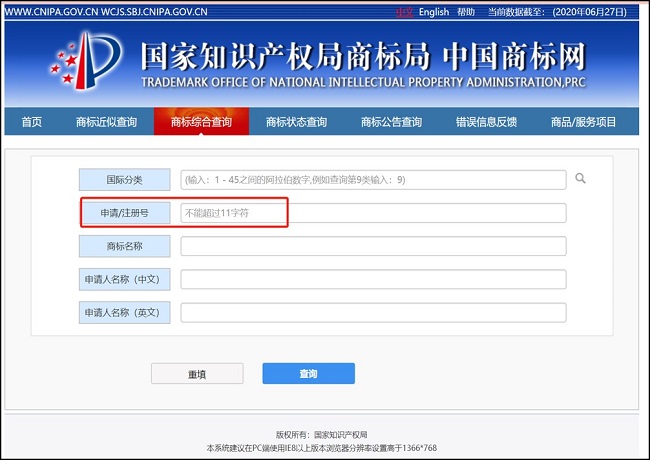Focus the 申请人名称（中文） input field

click(373, 279)
